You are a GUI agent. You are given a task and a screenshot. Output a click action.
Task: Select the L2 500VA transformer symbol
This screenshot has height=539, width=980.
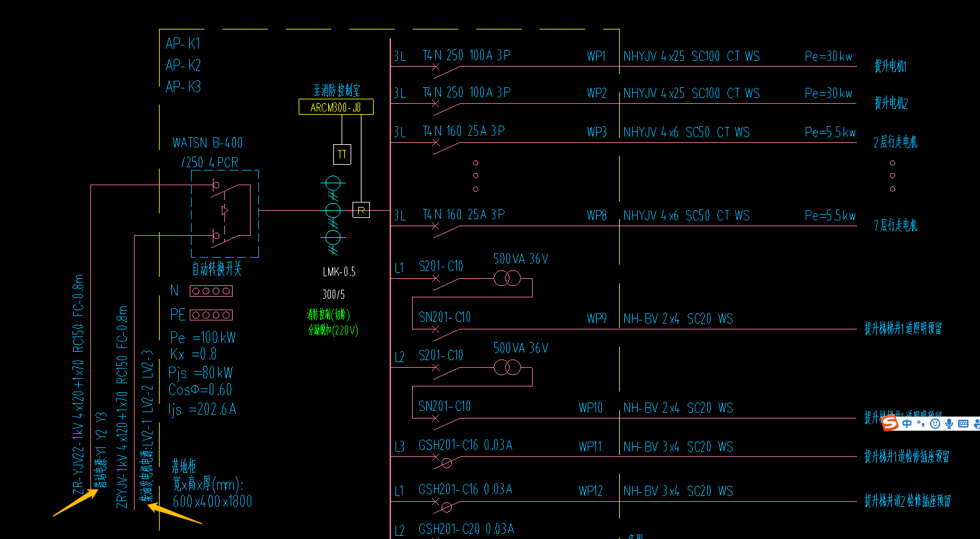tap(507, 368)
